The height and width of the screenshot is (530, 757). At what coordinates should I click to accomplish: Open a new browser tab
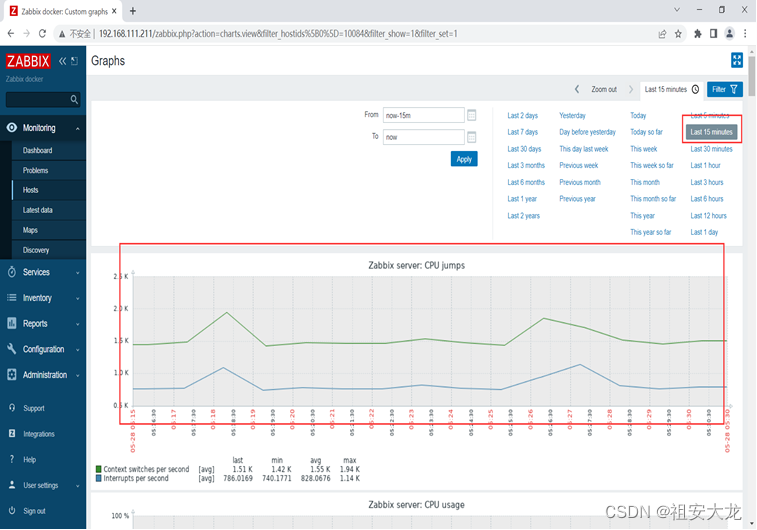point(133,11)
